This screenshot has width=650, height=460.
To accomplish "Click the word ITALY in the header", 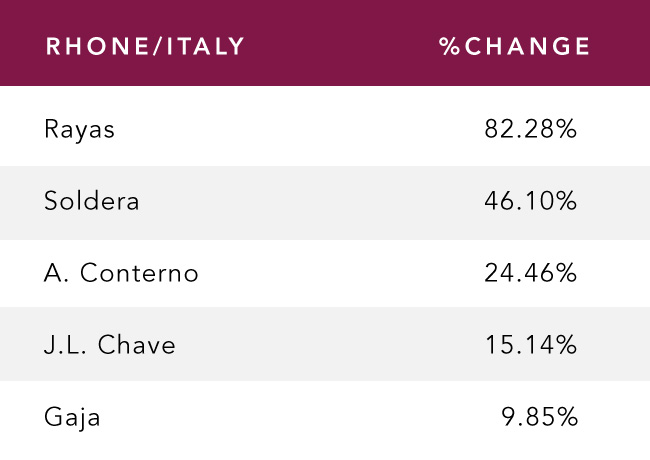I will tap(205, 46).
